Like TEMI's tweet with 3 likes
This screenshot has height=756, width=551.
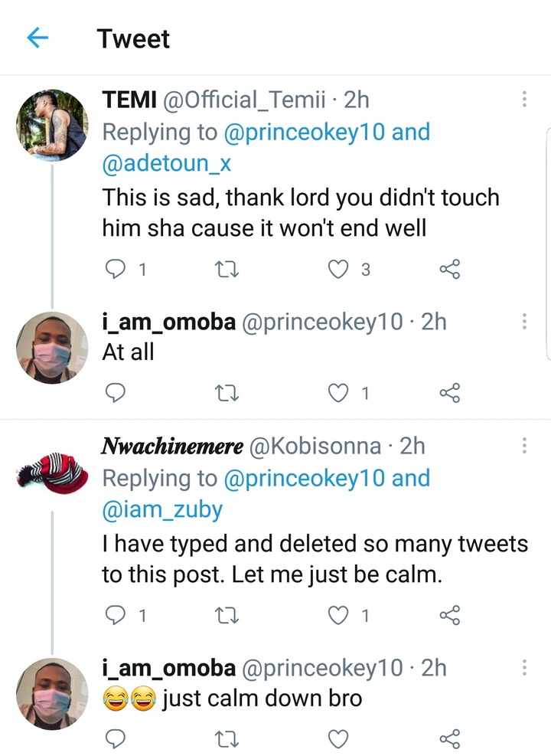(x=338, y=269)
